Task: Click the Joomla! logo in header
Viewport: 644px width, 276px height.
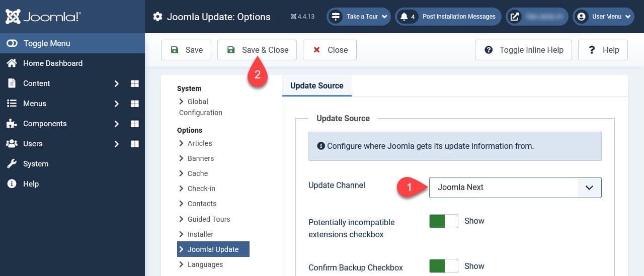Action: 43,17
